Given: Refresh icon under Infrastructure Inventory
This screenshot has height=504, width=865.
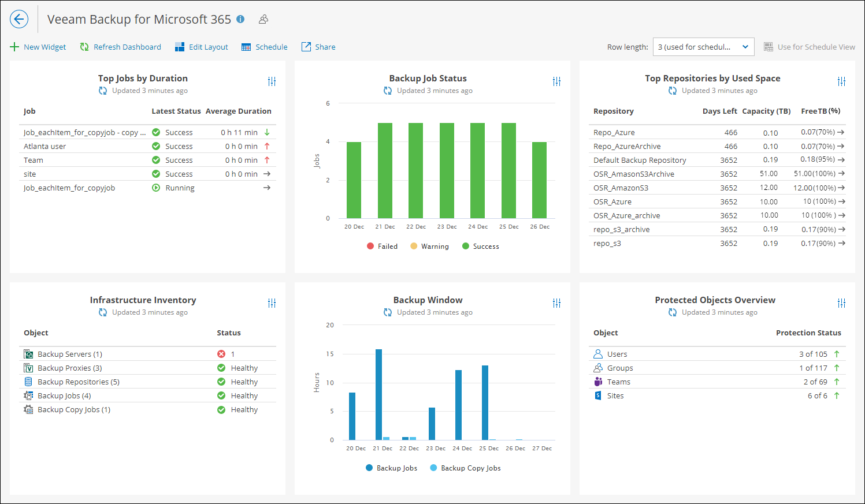Looking at the screenshot, I should (x=103, y=312).
